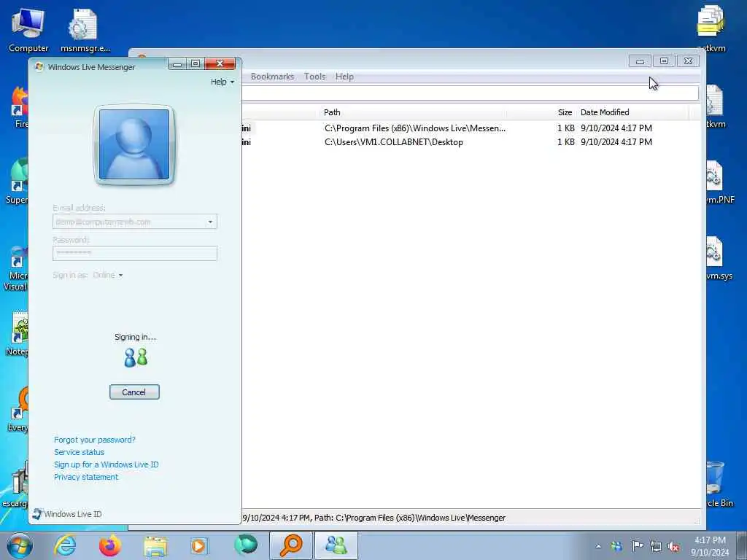Open Tools menu in Everything window

click(x=314, y=77)
